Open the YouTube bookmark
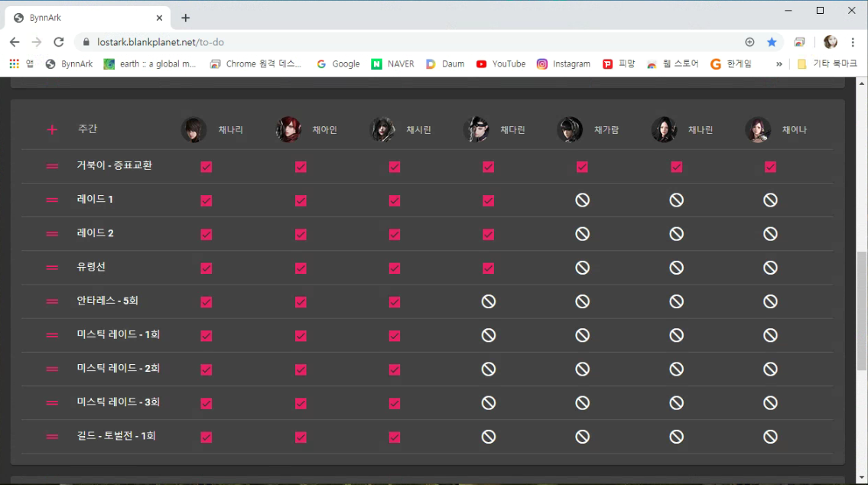Screen dimensions: 868x485 tap(501, 63)
